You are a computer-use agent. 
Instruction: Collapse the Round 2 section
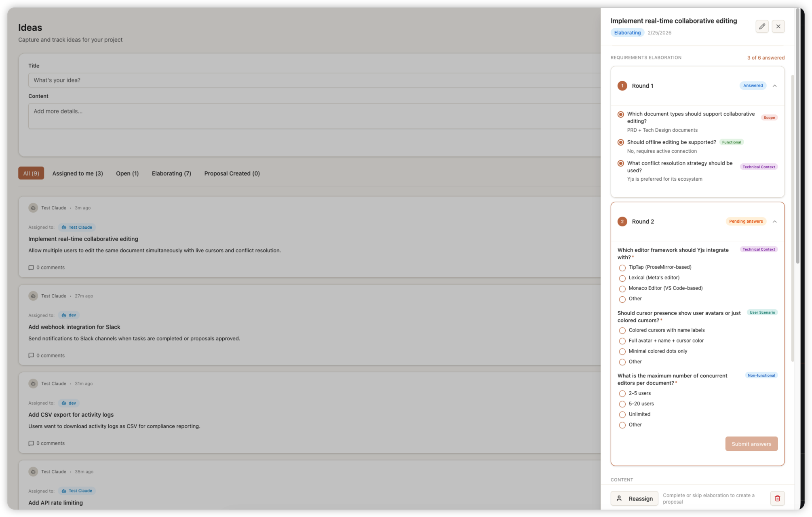775,222
